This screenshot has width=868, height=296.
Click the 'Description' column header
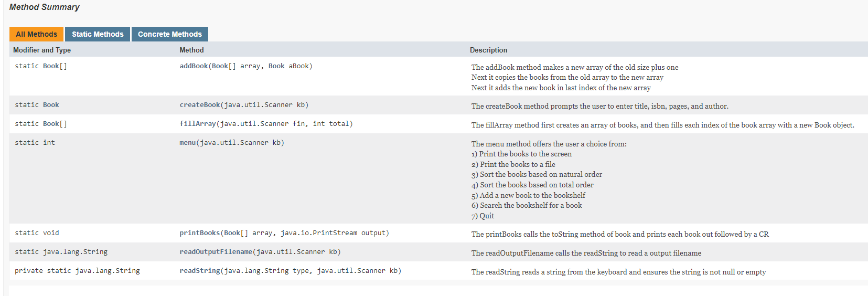(488, 50)
